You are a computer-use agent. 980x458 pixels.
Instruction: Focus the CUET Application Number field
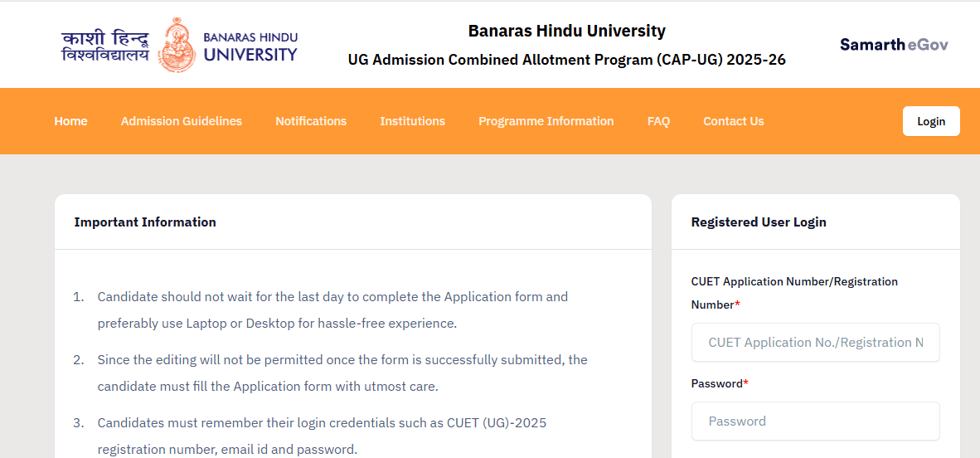(x=816, y=342)
